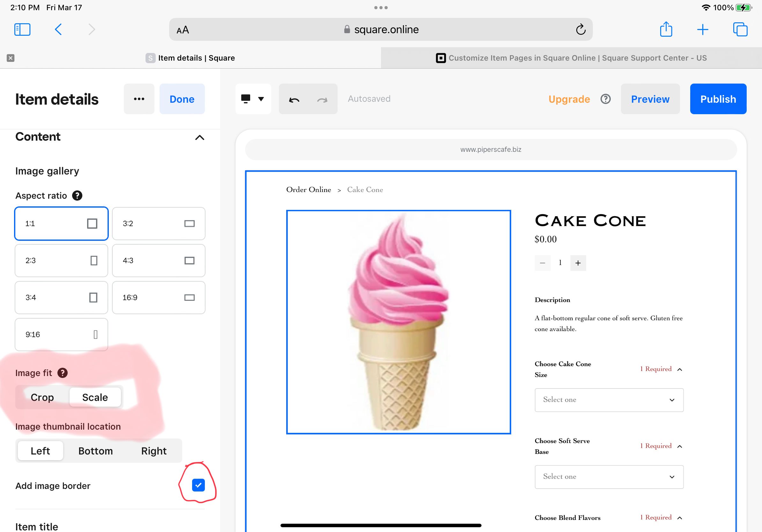The width and height of the screenshot is (762, 532).
Task: Open the device view dropdown
Action: click(253, 99)
